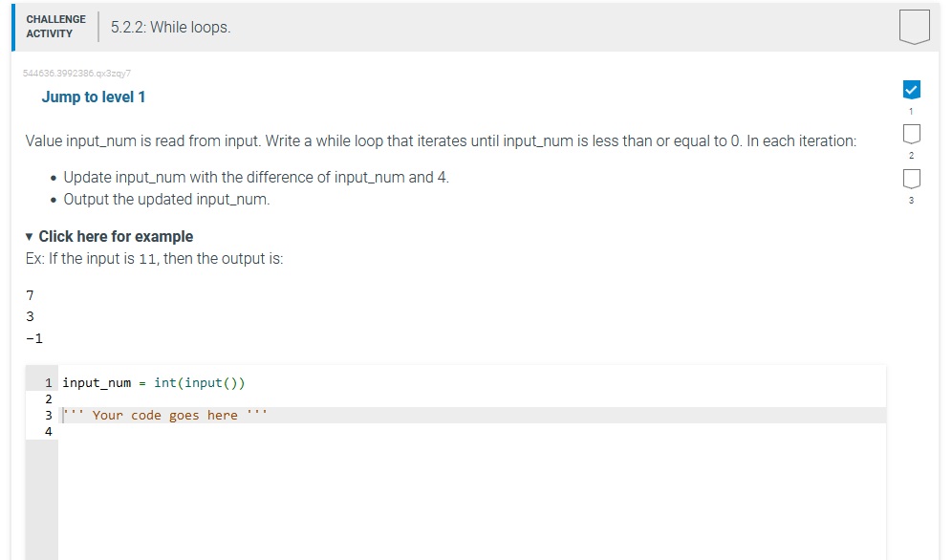Click the activity ID text above Jump to level

tap(76, 73)
